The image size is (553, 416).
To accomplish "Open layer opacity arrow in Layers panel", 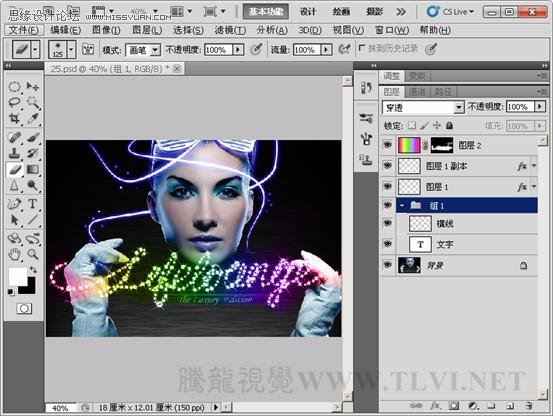I will click(x=540, y=106).
